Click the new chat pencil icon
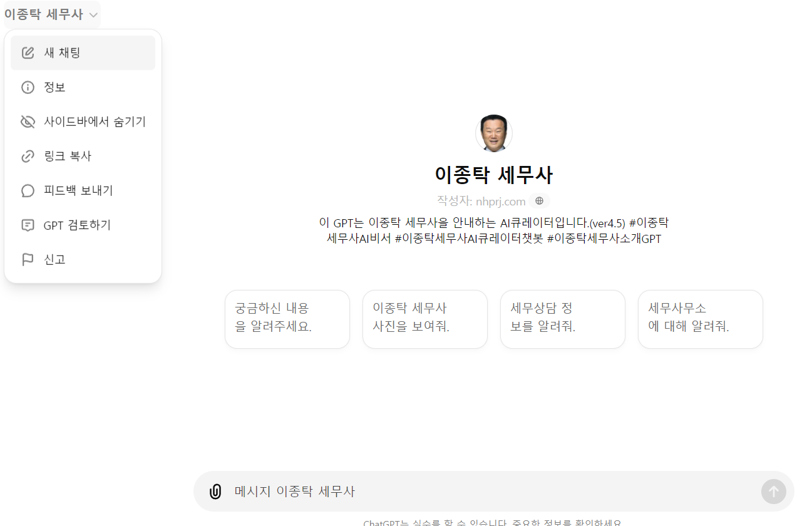 tap(28, 53)
